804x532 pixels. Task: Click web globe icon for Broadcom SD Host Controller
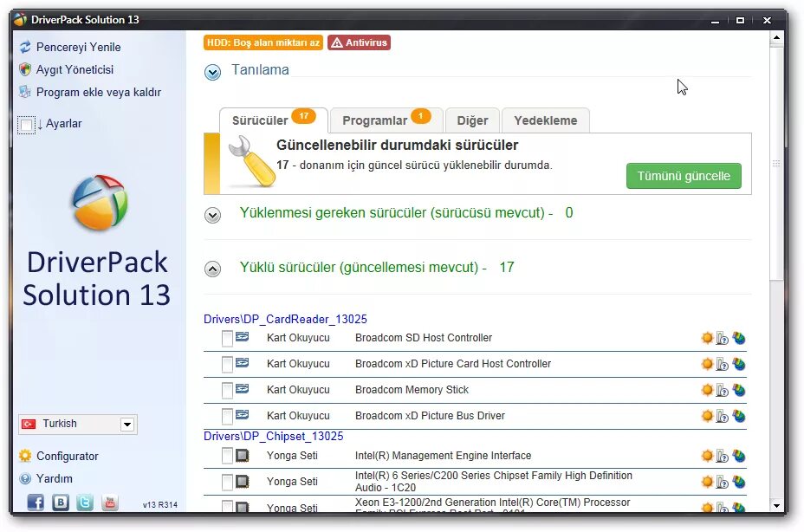tap(739, 338)
